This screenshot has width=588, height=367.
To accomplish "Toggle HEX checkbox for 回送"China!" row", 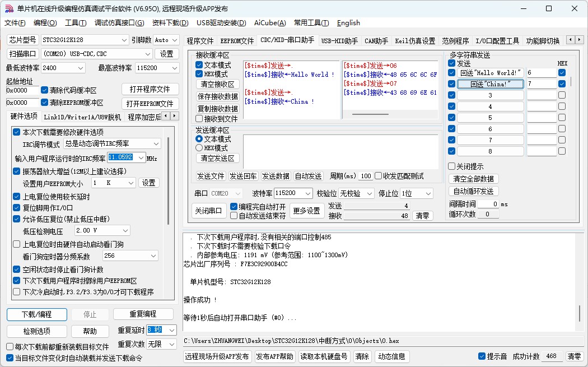I will tap(562, 83).
